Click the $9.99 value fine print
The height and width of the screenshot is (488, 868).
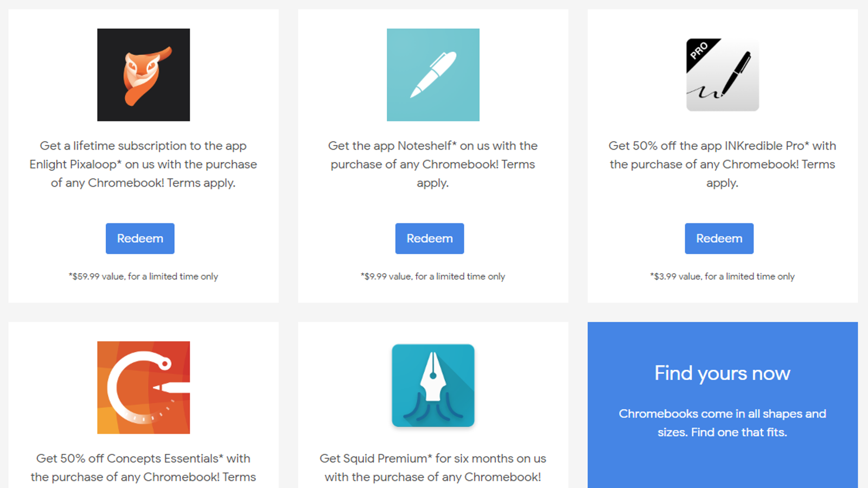[x=433, y=277]
